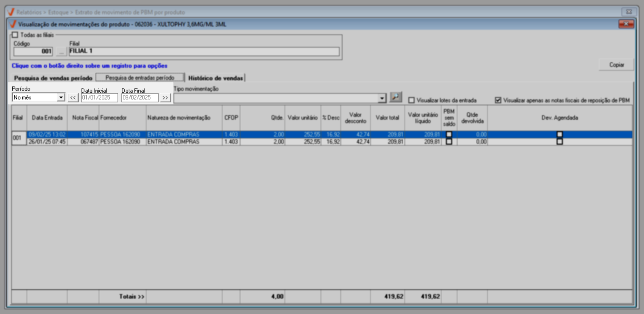Click the Data Final date field
Screen dimensions: 644x314
[140, 98]
